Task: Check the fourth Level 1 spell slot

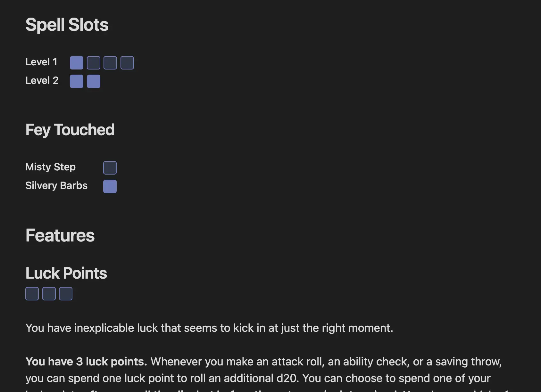Action: coord(127,63)
